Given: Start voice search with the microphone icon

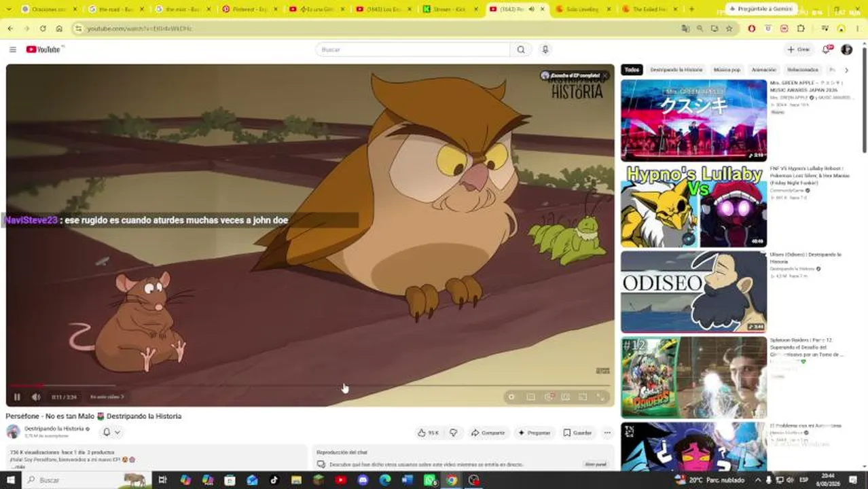Looking at the screenshot, I should click(545, 50).
